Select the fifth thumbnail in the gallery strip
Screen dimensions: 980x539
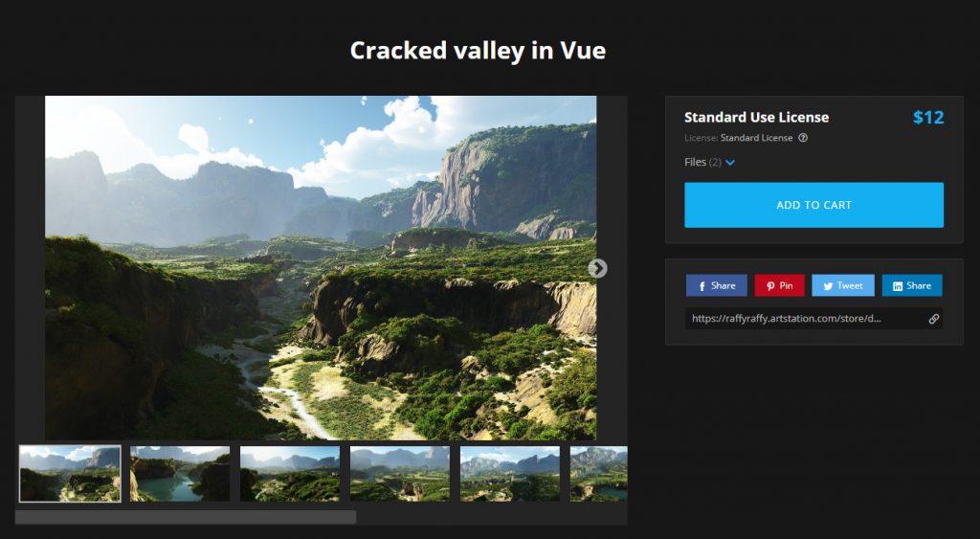[x=510, y=474]
